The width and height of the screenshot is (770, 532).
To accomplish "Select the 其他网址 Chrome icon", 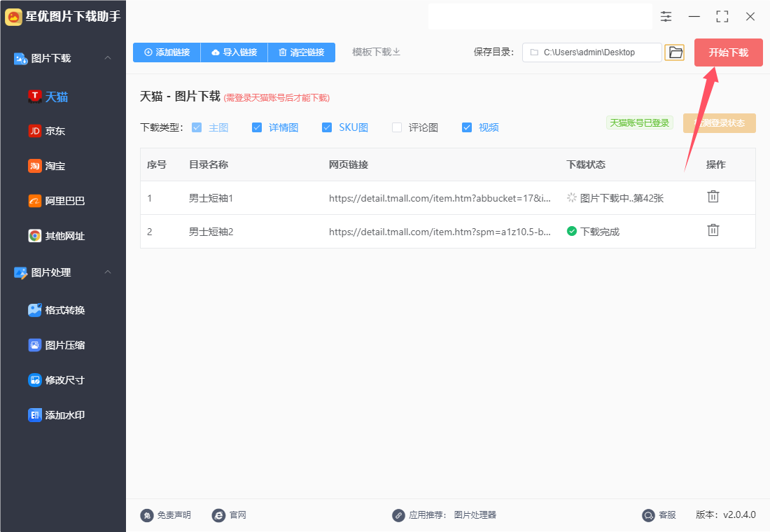I will click(x=35, y=236).
